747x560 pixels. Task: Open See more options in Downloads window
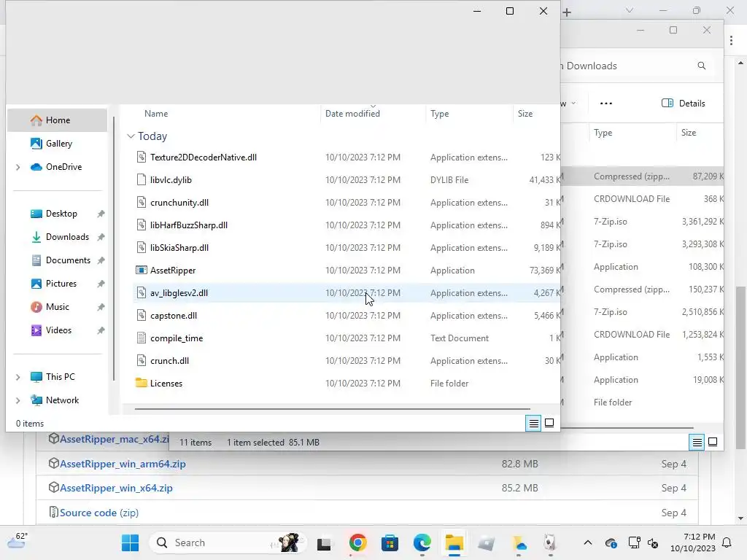(x=606, y=104)
